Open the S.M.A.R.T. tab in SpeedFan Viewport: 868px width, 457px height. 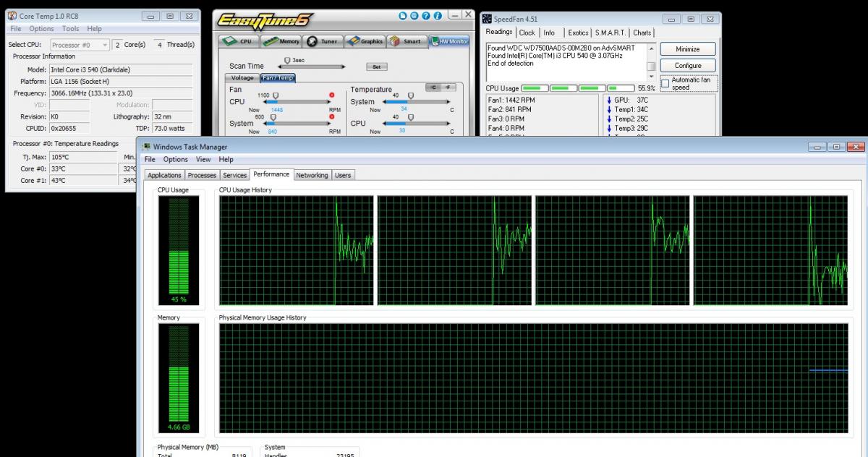(x=611, y=33)
